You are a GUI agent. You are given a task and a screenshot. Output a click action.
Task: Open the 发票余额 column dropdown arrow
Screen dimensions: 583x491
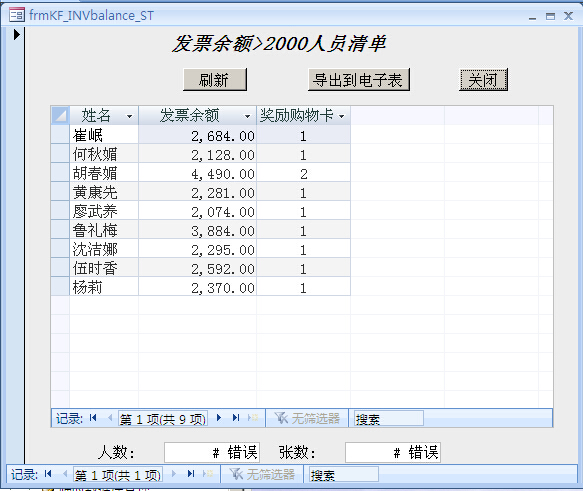click(247, 116)
